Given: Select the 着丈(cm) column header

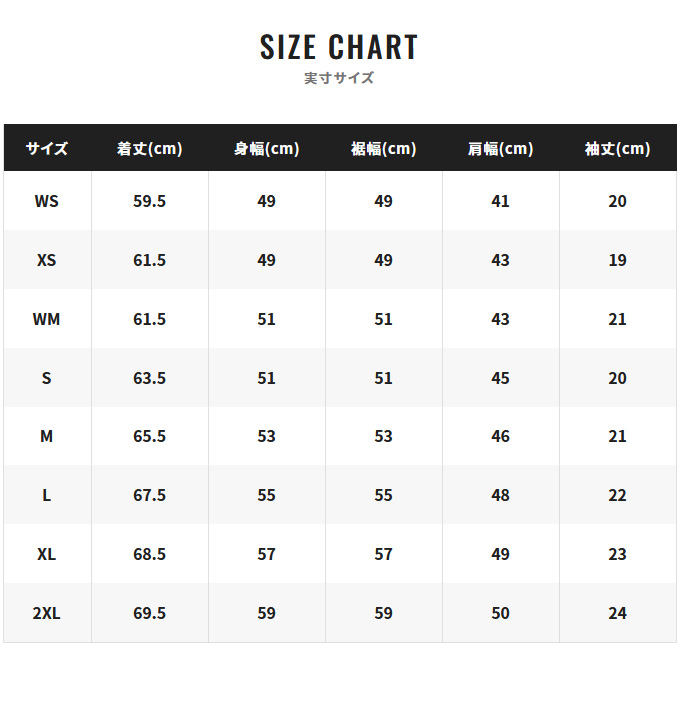Looking at the screenshot, I should [x=149, y=149].
